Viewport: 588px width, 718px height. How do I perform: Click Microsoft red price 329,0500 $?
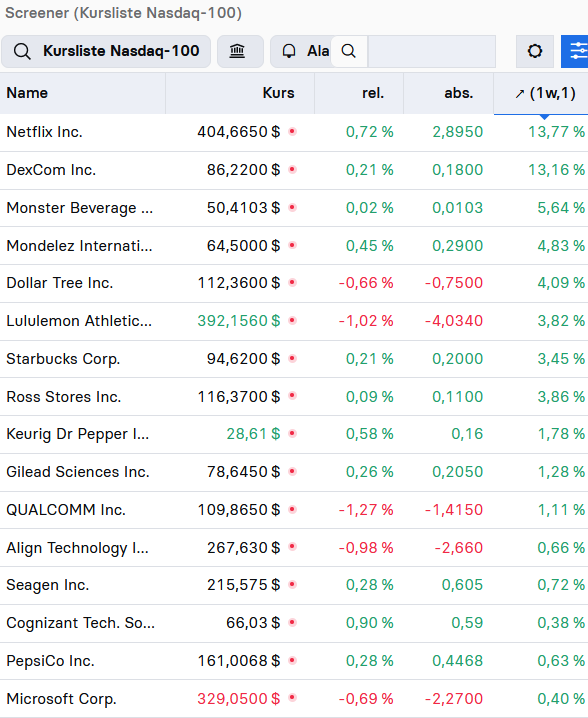(x=239, y=698)
